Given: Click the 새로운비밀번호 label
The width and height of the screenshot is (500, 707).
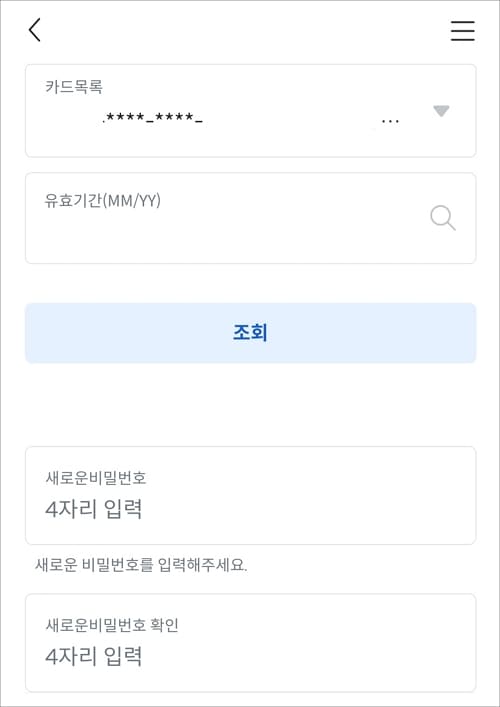Looking at the screenshot, I should click(x=96, y=478).
